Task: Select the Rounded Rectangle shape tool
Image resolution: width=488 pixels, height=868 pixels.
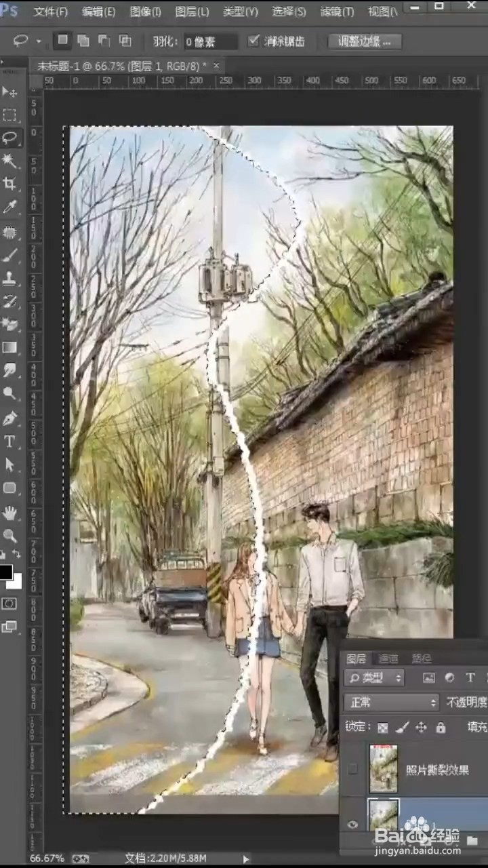Action: tap(9, 488)
